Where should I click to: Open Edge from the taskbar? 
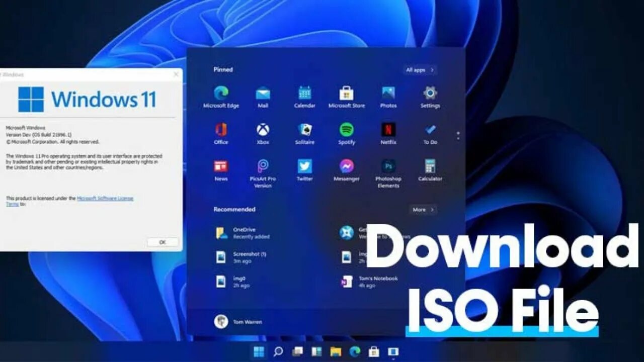coord(355,351)
